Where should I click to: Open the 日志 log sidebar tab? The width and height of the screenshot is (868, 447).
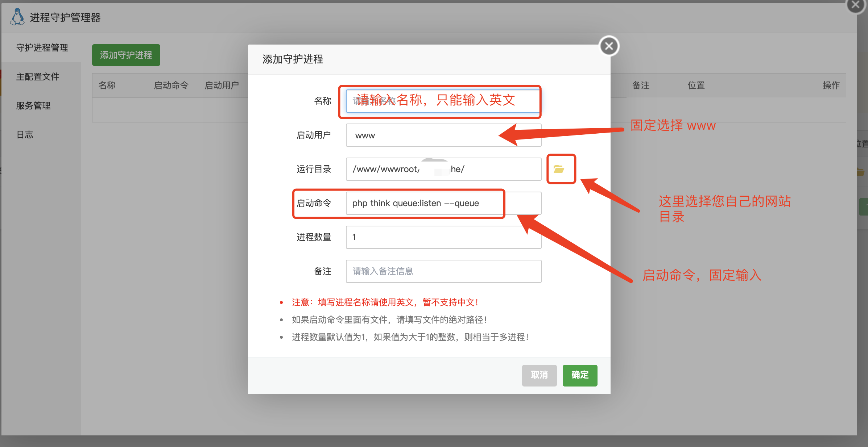tap(25, 135)
